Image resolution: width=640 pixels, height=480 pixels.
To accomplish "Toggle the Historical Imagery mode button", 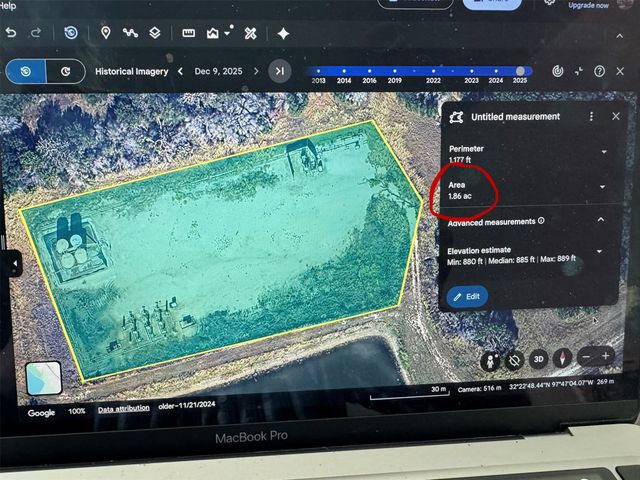I will (26, 72).
